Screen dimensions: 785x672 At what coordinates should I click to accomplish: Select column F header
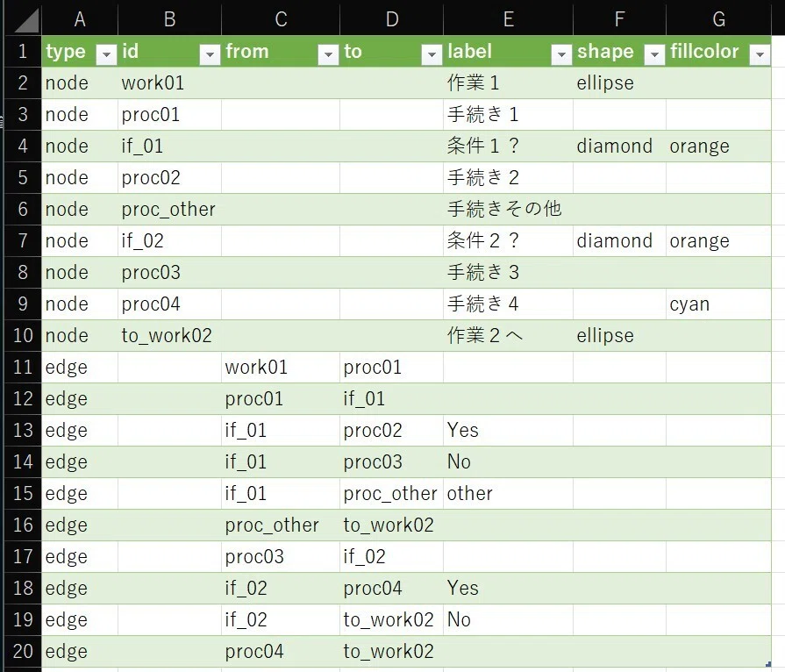coord(619,19)
